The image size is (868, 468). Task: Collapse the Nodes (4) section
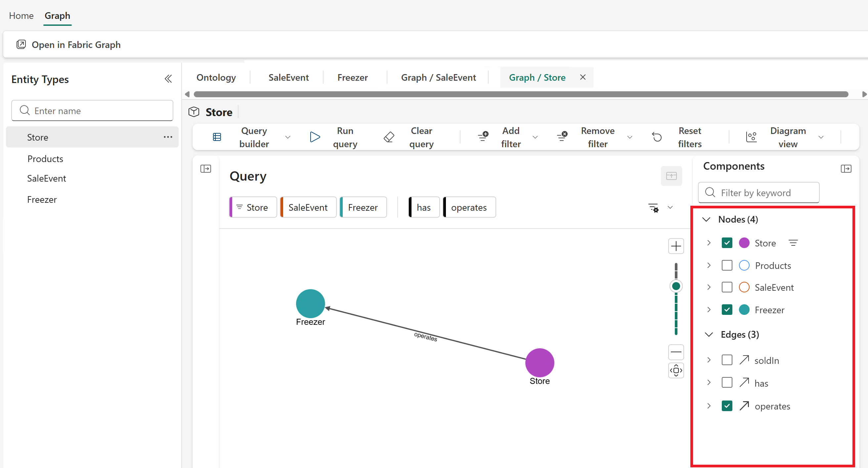pos(706,220)
